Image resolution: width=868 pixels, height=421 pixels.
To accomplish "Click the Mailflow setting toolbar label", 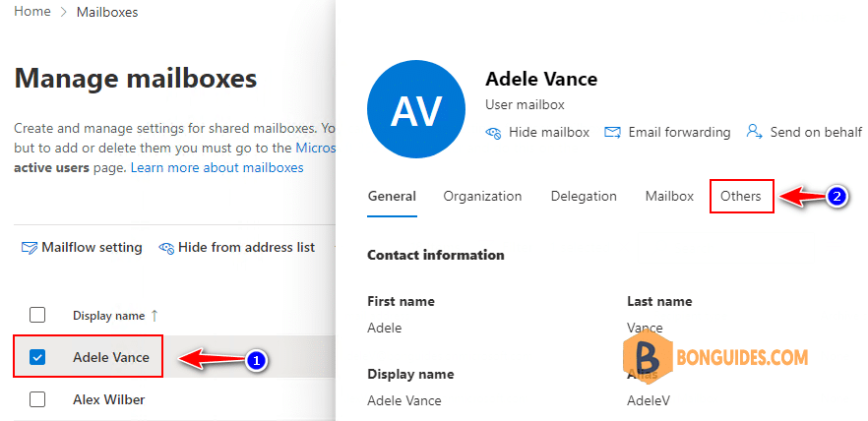I will (x=92, y=247).
